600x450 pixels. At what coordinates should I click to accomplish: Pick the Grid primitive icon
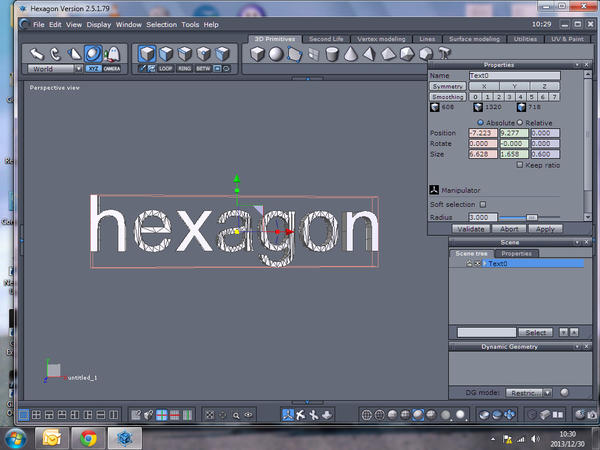313,54
